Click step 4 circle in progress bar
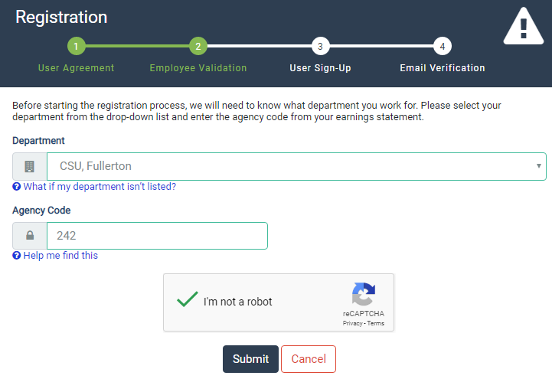The width and height of the screenshot is (552, 392). coord(442,47)
